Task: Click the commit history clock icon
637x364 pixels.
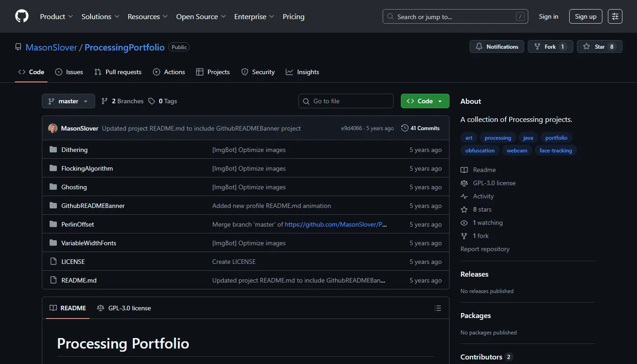Action: (x=405, y=128)
